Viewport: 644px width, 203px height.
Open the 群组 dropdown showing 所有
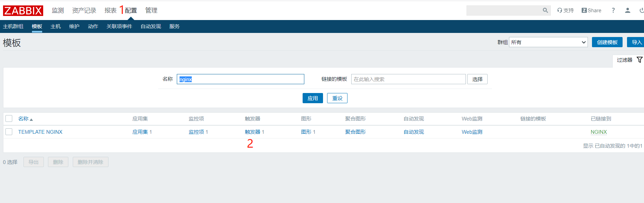point(548,42)
